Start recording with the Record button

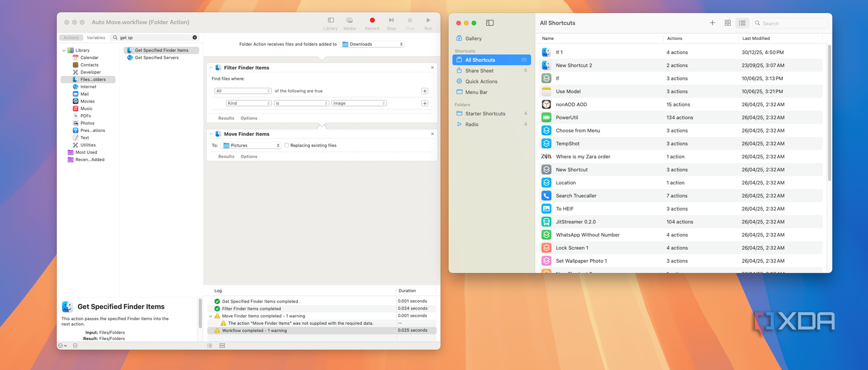pyautogui.click(x=372, y=20)
